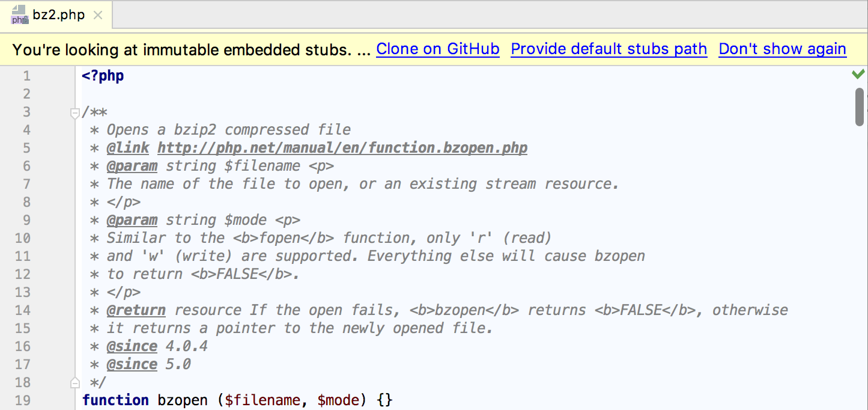The height and width of the screenshot is (410, 868).
Task: Click Don't show again link
Action: click(782, 49)
